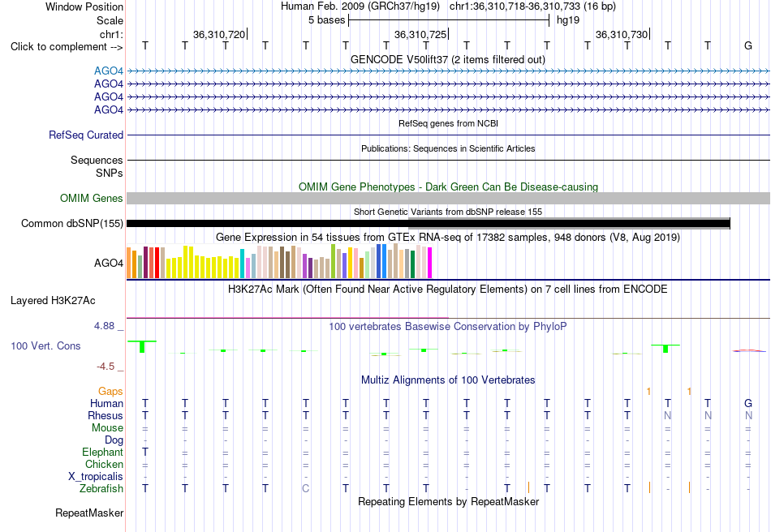Click coordinate marker 36,310,720
The width and height of the screenshot is (771, 532).
219,34
